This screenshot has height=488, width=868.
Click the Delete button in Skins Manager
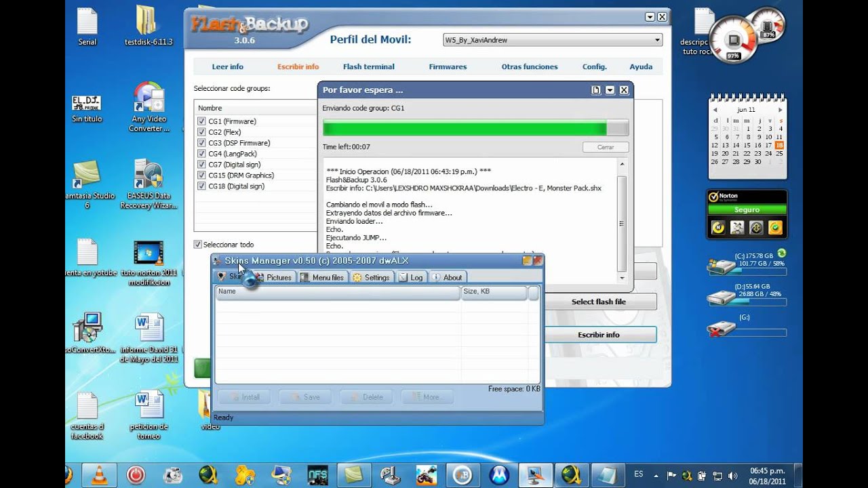point(366,397)
